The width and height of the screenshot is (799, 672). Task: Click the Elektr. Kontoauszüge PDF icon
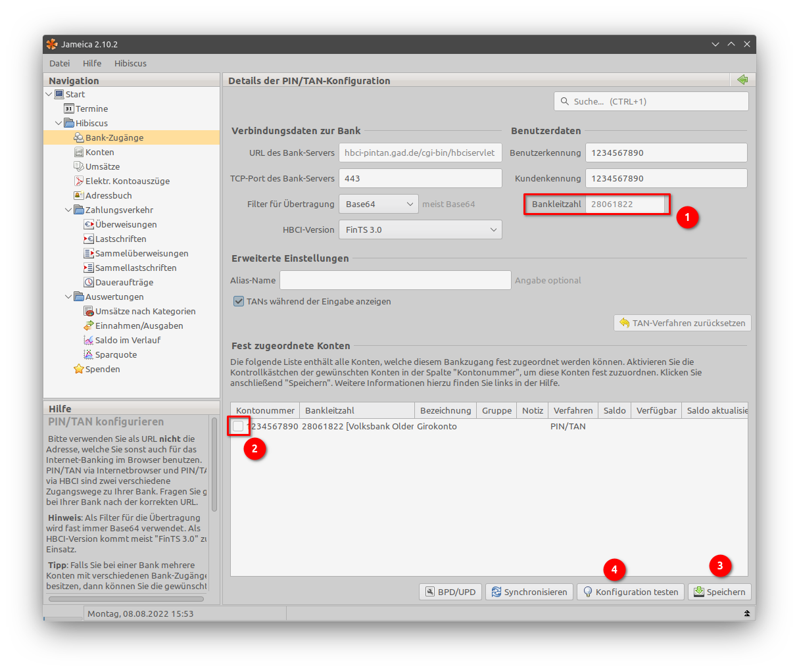79,181
